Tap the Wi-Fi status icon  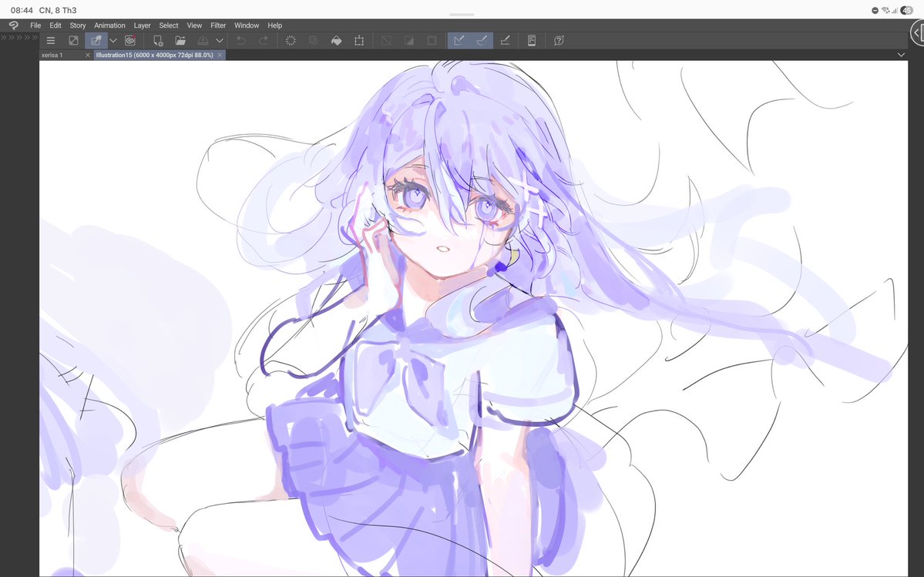pyautogui.click(x=885, y=10)
